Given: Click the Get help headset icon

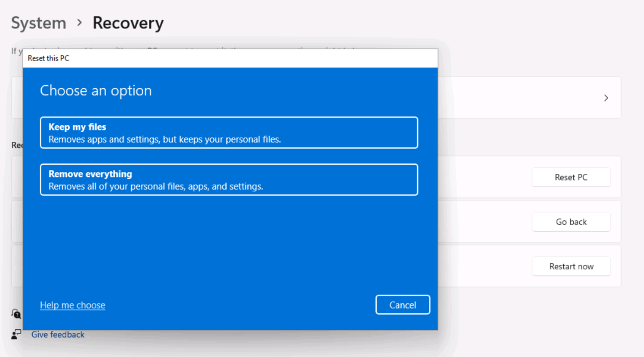Looking at the screenshot, I should click(16, 314).
